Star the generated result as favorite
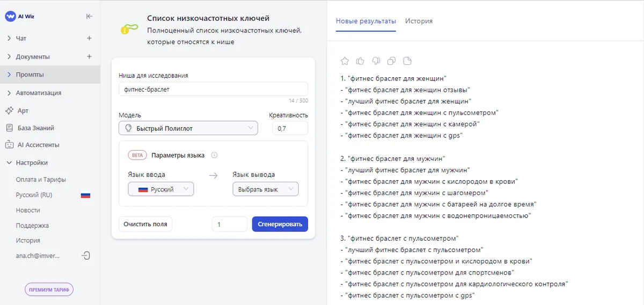The height and width of the screenshot is (305, 644). [x=345, y=61]
